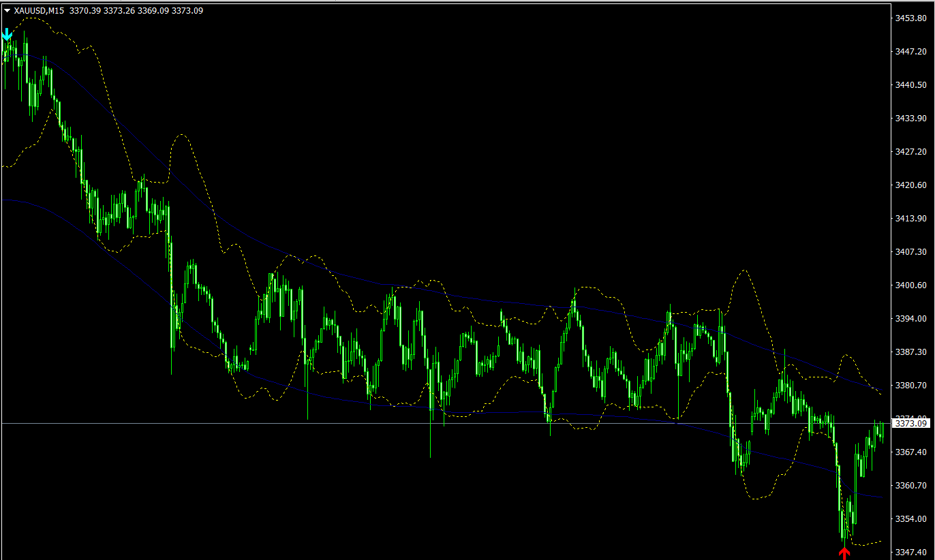This screenshot has height=560, width=935.
Task: Click the current price label 3373.09
Action: 911,424
